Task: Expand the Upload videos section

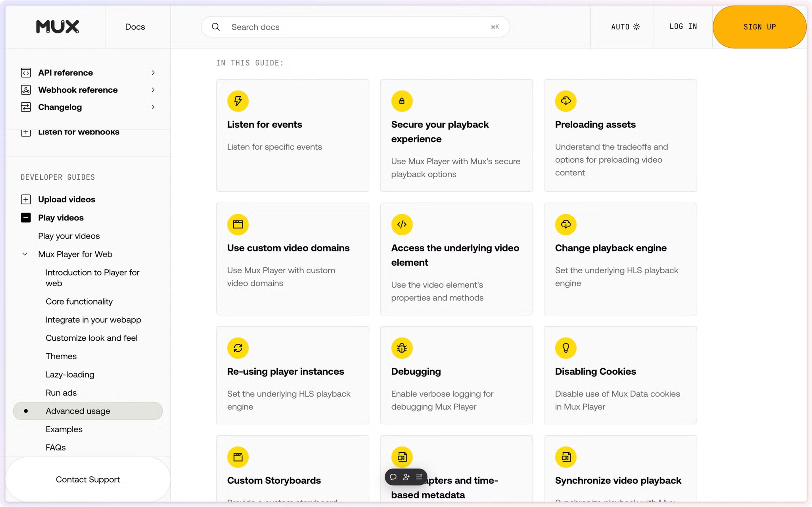Action: [x=26, y=200]
